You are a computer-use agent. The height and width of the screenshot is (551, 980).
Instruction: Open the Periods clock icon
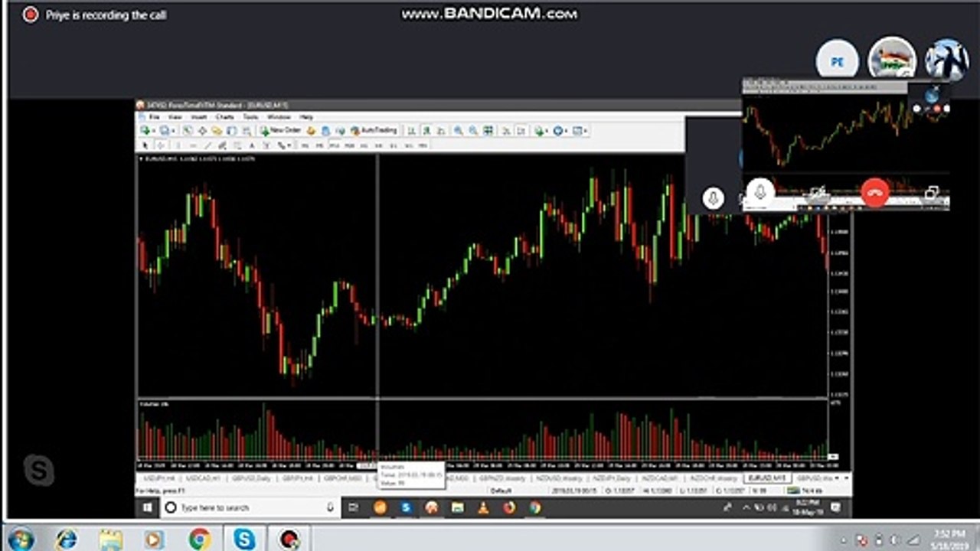558,131
